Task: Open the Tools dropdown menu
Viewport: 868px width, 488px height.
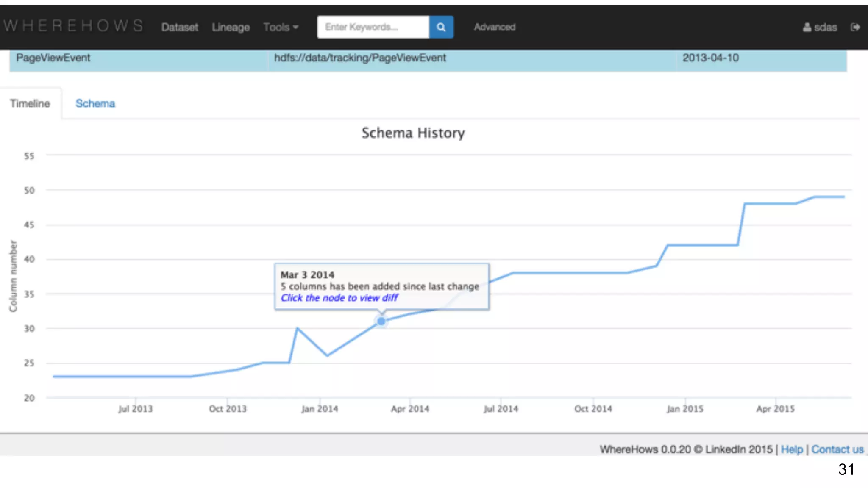Action: [x=281, y=27]
